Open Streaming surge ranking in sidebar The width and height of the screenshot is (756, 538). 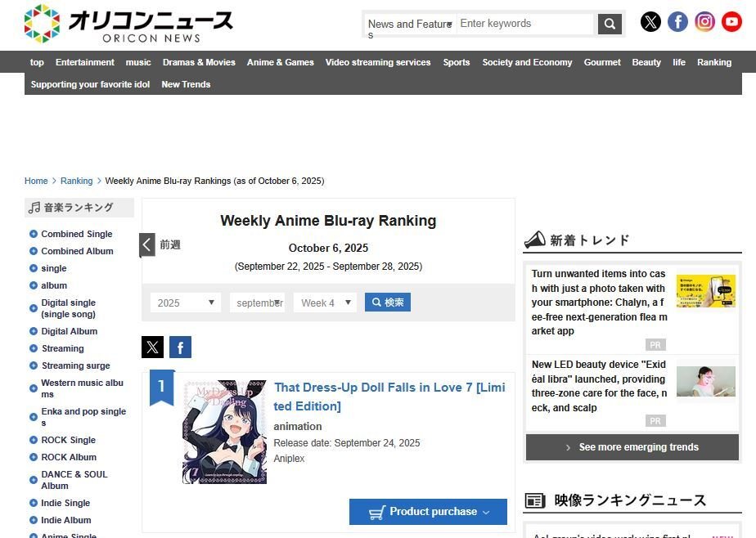coord(76,365)
